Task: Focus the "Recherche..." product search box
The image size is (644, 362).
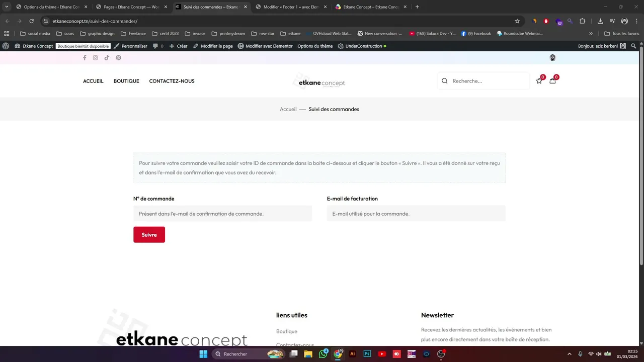Action: coord(484,81)
